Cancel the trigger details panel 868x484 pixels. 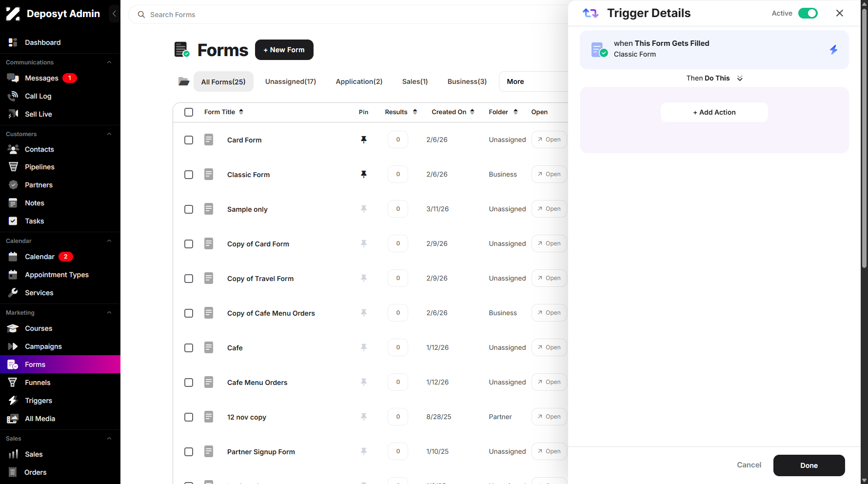tap(749, 465)
